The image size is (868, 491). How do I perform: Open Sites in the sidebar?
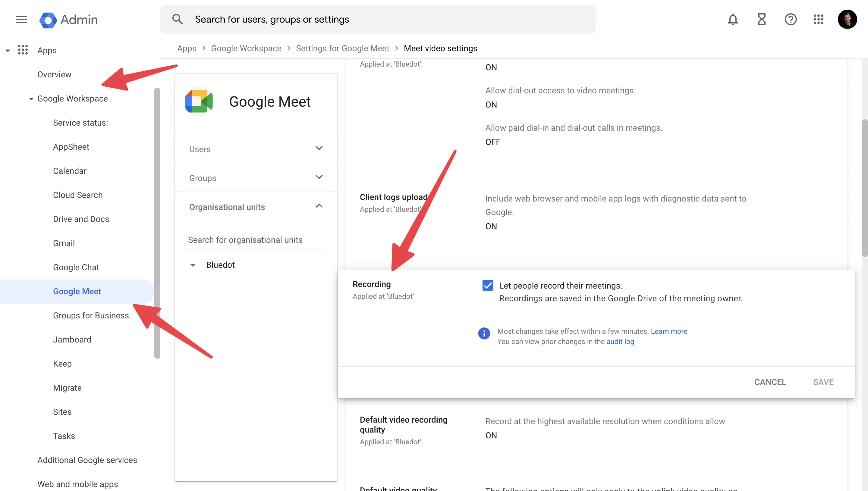click(x=62, y=412)
